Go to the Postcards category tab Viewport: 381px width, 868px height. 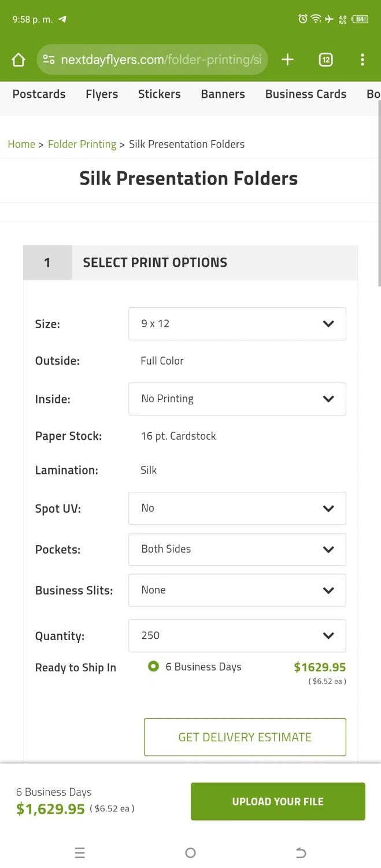[39, 94]
